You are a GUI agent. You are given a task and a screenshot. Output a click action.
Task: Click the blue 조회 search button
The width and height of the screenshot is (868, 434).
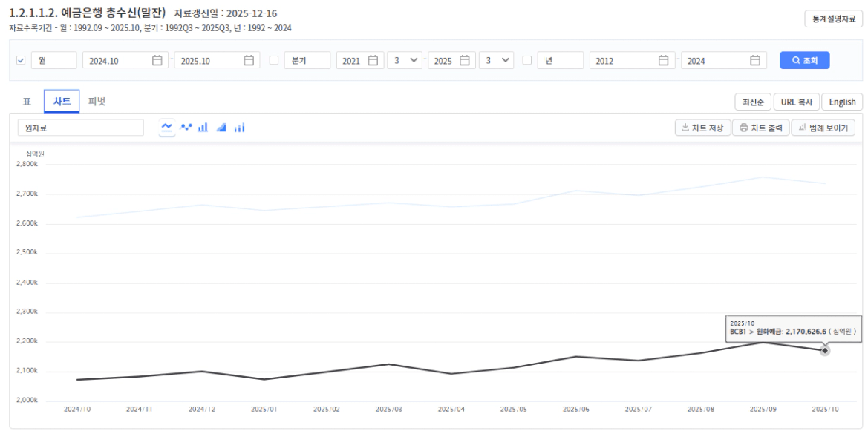(x=804, y=61)
